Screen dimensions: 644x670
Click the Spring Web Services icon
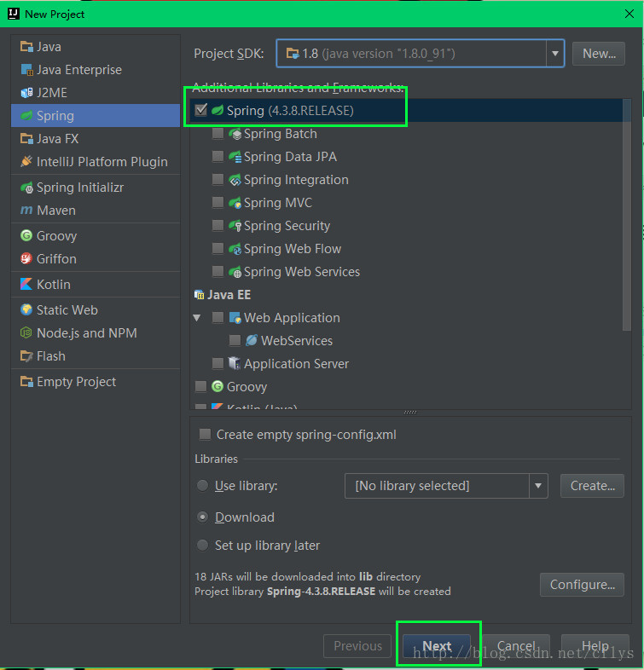pos(235,272)
